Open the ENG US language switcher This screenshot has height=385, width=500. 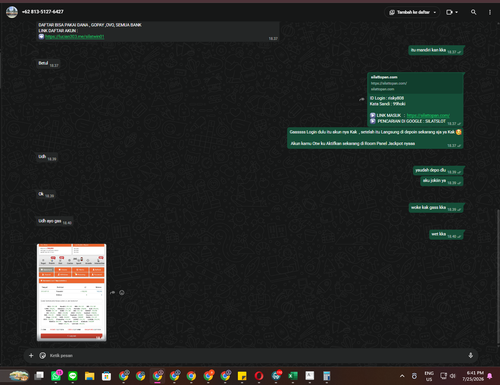pyautogui.click(x=429, y=376)
